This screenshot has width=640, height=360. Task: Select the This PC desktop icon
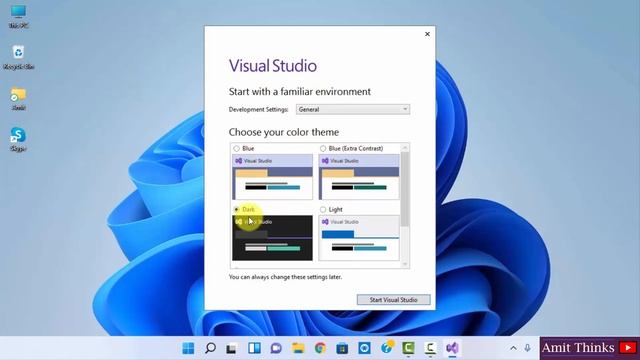18,17
